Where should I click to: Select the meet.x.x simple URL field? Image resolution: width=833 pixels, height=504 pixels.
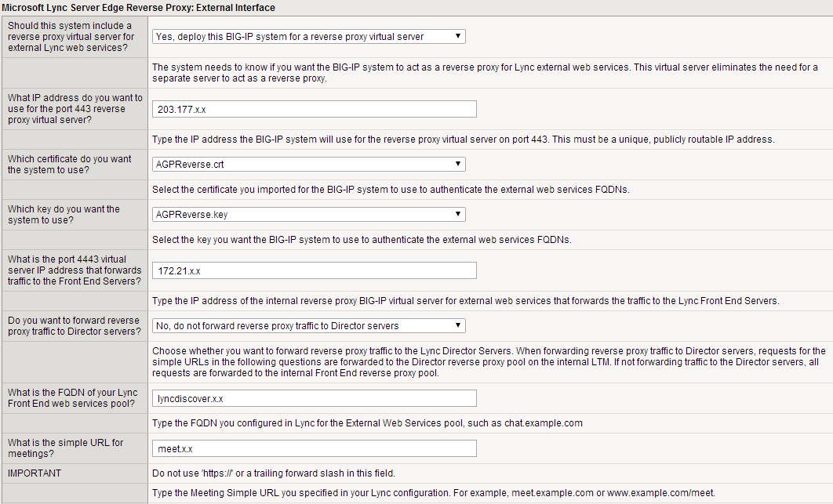314,448
